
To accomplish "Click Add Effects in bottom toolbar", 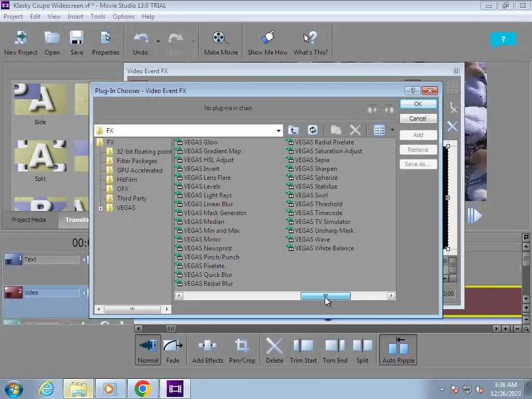I will click(208, 350).
